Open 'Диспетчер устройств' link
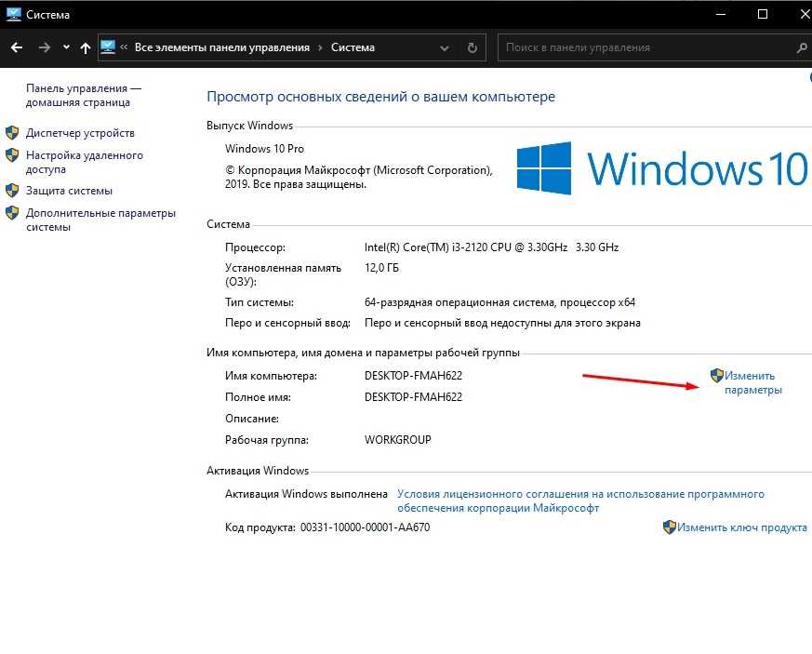812x654 pixels. (80, 133)
